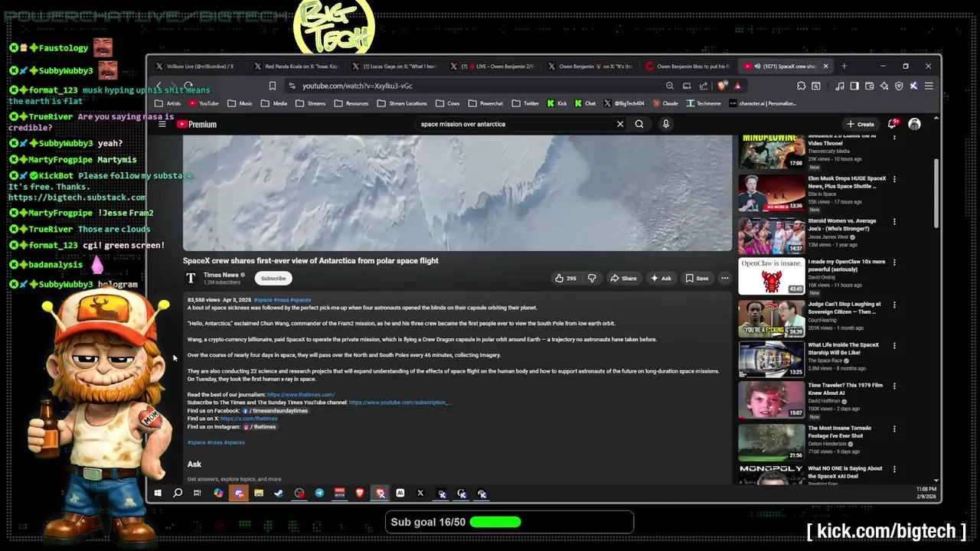The image size is (980, 551).
Task: Open the video more actions ellipsis menu
Action: pyautogui.click(x=724, y=279)
